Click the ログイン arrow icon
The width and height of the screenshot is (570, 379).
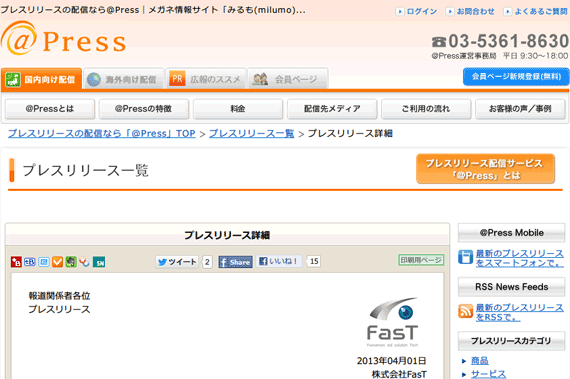pos(400,12)
